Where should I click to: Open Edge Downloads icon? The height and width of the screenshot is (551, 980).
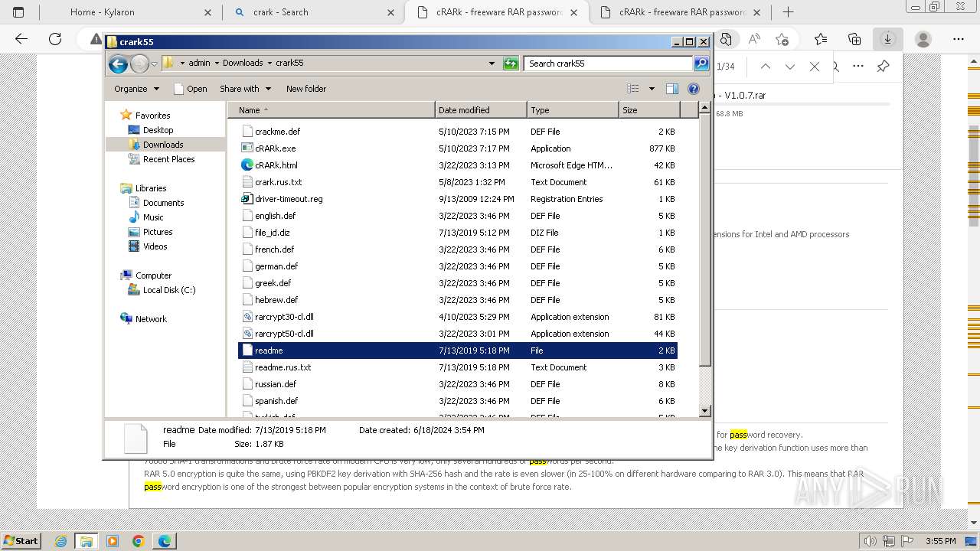pos(887,39)
